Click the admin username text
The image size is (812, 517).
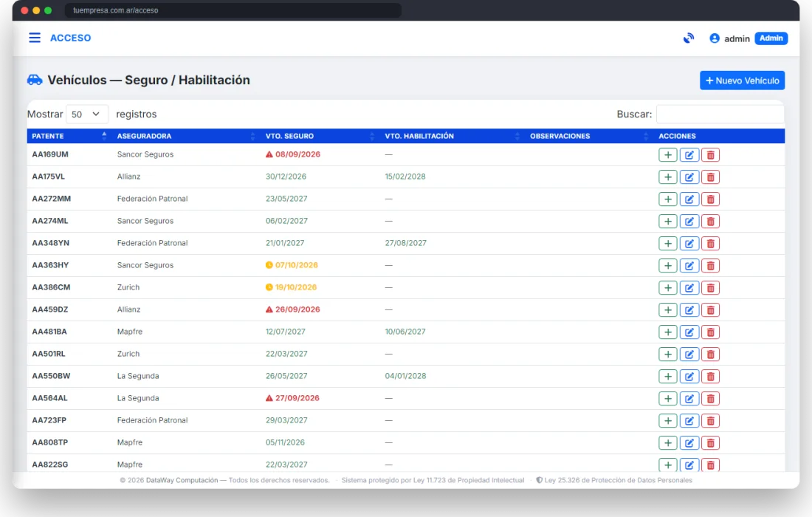tap(737, 39)
